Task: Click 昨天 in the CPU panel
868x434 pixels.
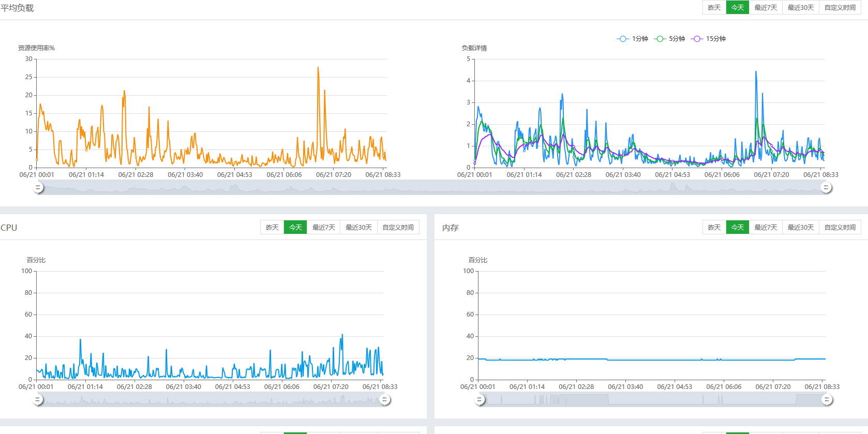Action: pyautogui.click(x=272, y=228)
